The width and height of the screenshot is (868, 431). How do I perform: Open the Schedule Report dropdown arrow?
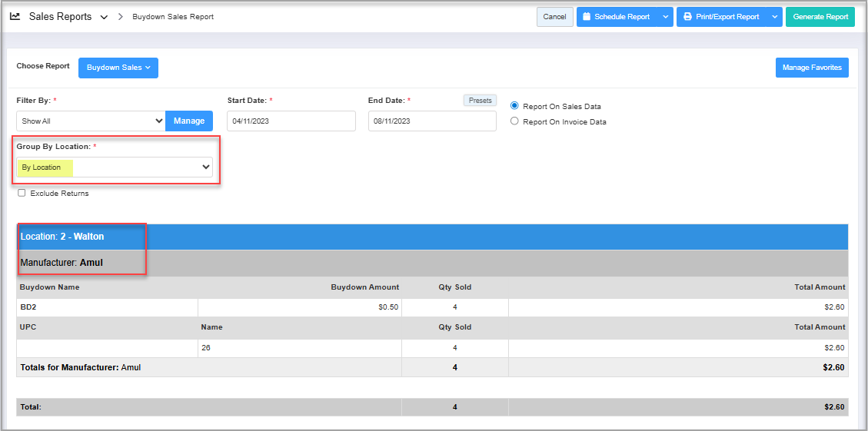(665, 17)
